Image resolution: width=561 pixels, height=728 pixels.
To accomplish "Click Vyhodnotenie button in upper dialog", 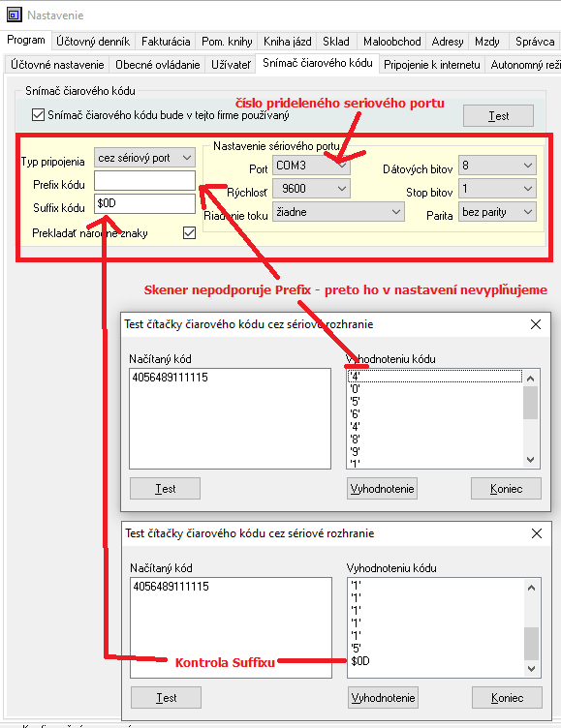I will coord(382,489).
